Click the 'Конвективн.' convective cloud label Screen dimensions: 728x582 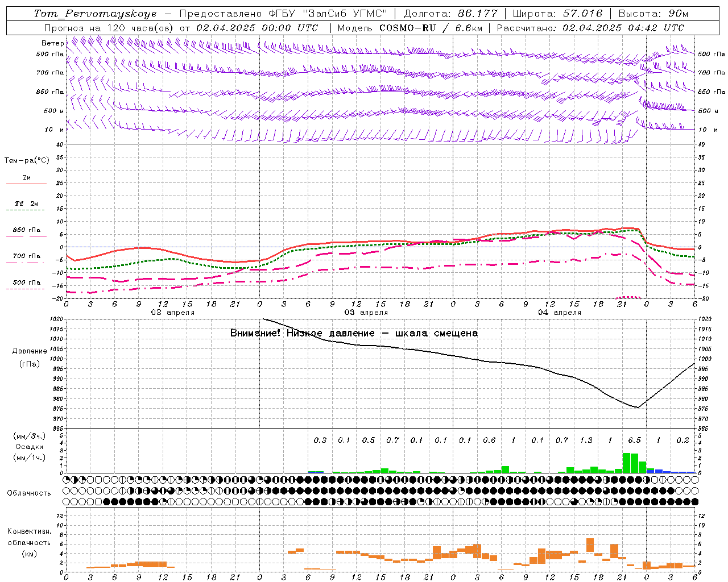pyautogui.click(x=29, y=531)
